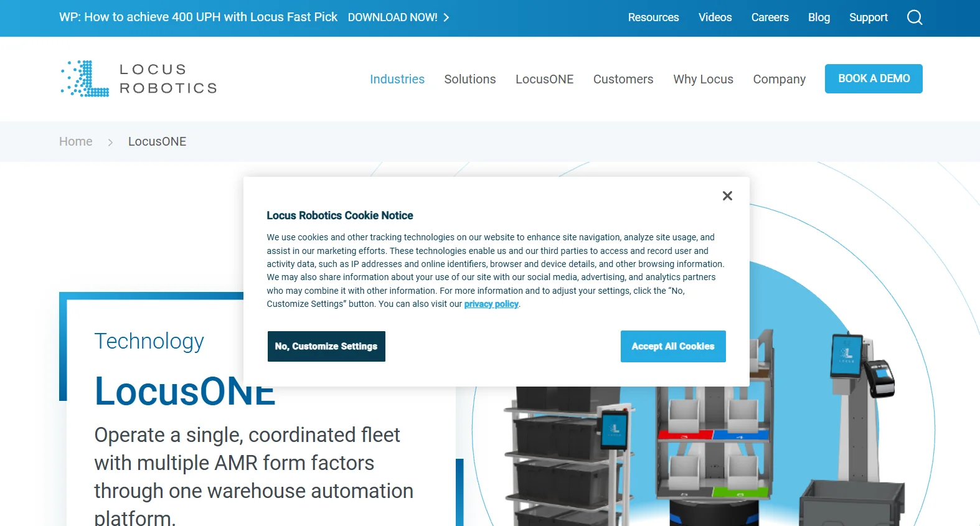Screen dimensions: 980x526
Task: Click the DOWNLOAD NOW! link
Action: tap(392, 17)
